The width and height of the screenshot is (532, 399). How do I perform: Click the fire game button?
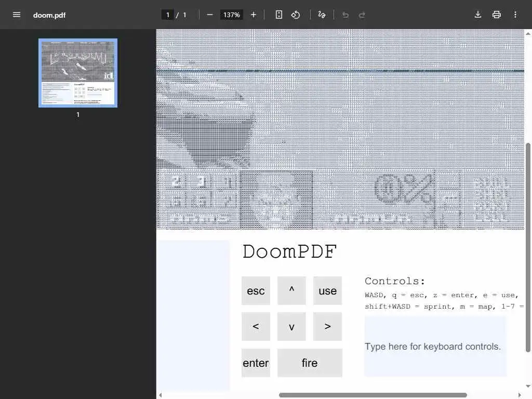[x=310, y=363]
